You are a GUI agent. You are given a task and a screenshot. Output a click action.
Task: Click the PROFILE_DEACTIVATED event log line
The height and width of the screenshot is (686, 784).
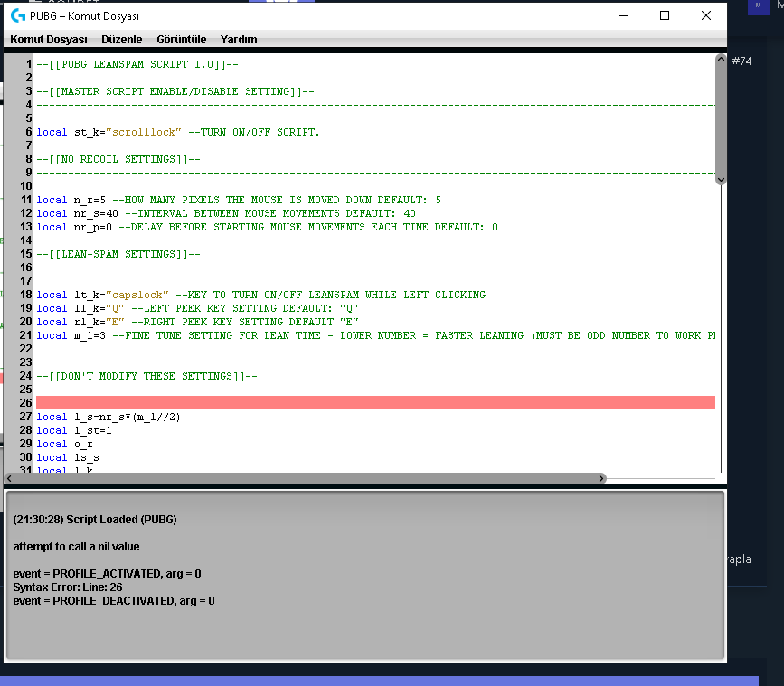pyautogui.click(x=114, y=600)
